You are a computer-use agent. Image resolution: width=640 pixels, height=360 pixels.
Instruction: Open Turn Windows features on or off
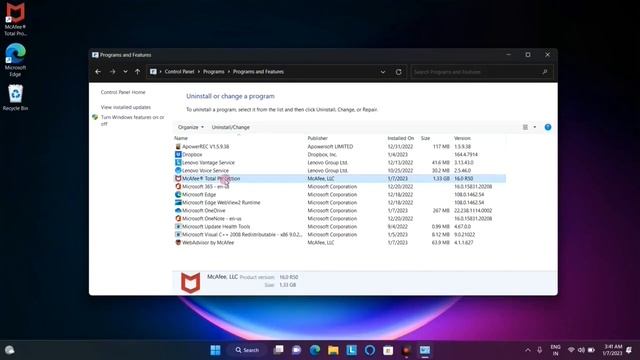click(132, 120)
